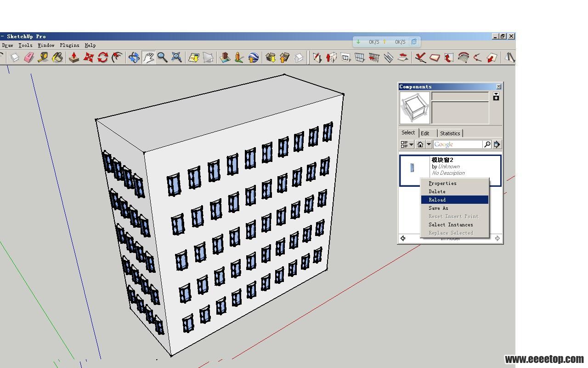The image size is (588, 368).
Task: Click the stairs plugin icon
Action: (388, 57)
